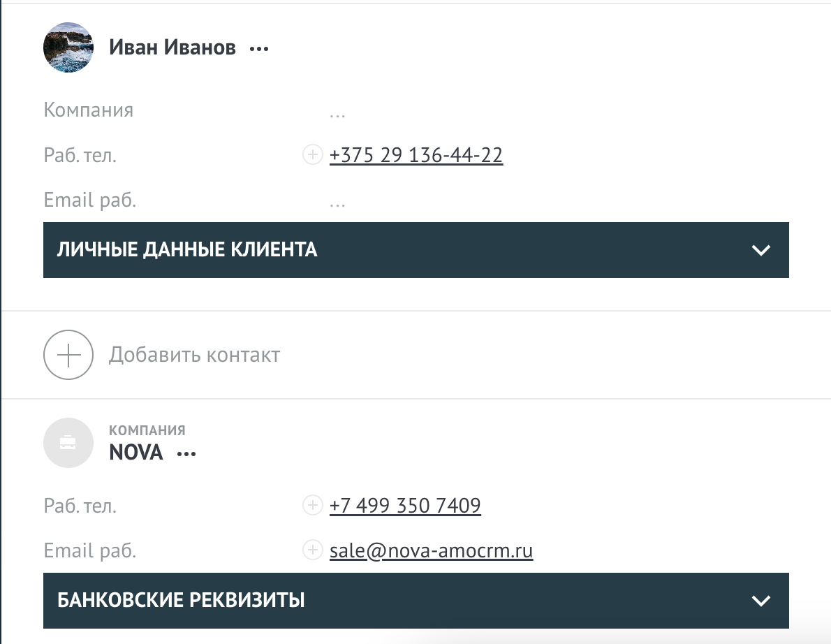Click the company name NOVA
Screen dimensions: 831x644
(136, 453)
